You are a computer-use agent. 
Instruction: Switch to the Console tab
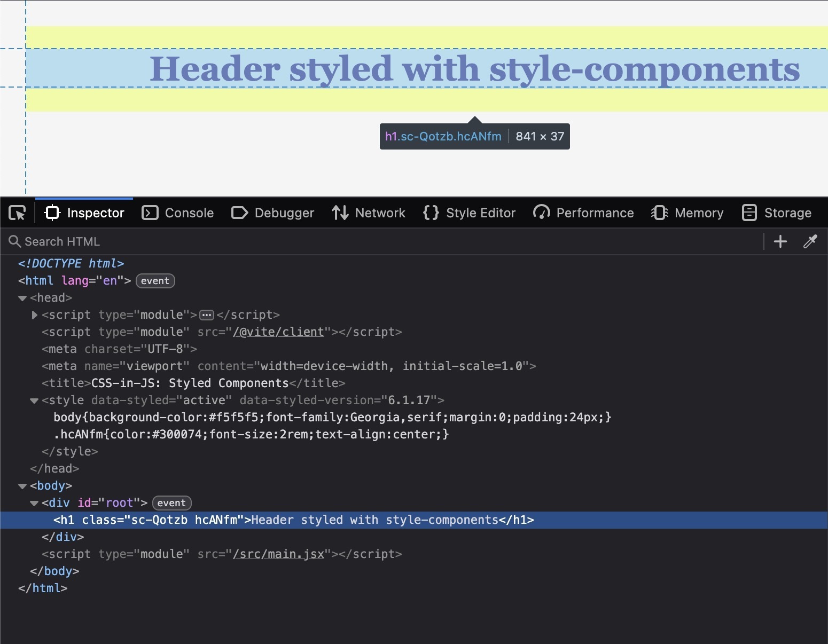point(178,213)
